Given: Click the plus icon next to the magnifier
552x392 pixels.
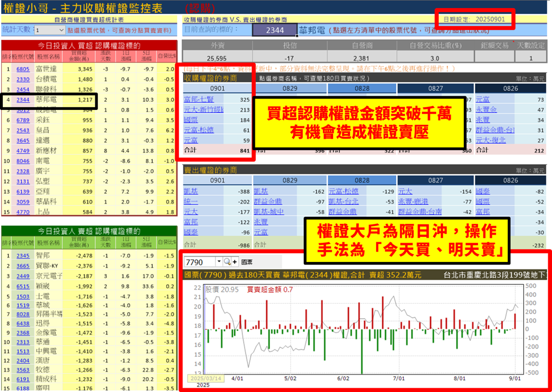Looking at the screenshot, I should 235,262.
